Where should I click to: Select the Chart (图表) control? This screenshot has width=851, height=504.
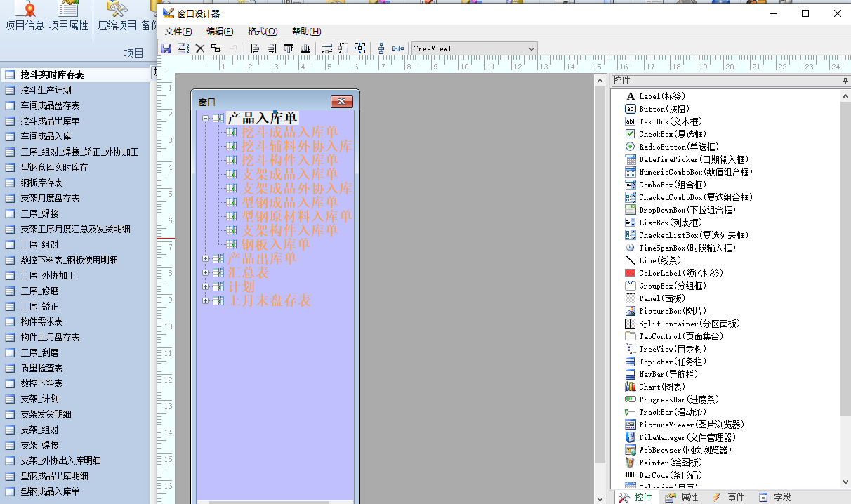pyautogui.click(x=655, y=387)
